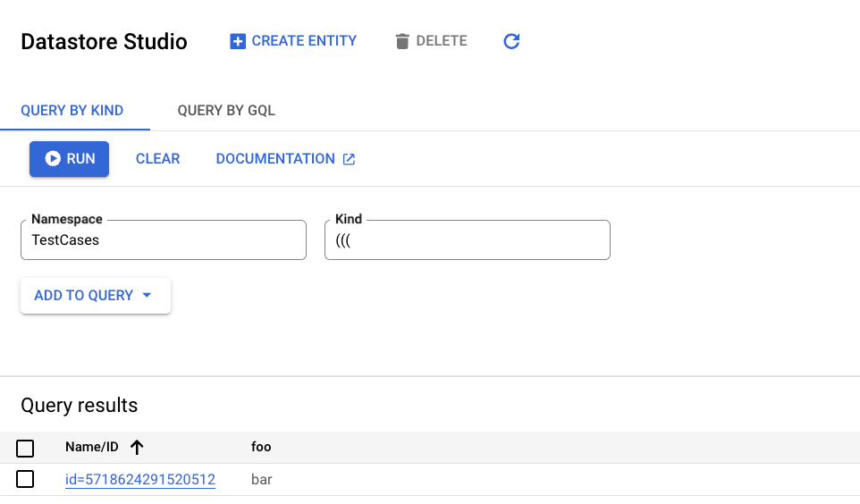Click the plus icon beside Create Entity

pyautogui.click(x=238, y=41)
